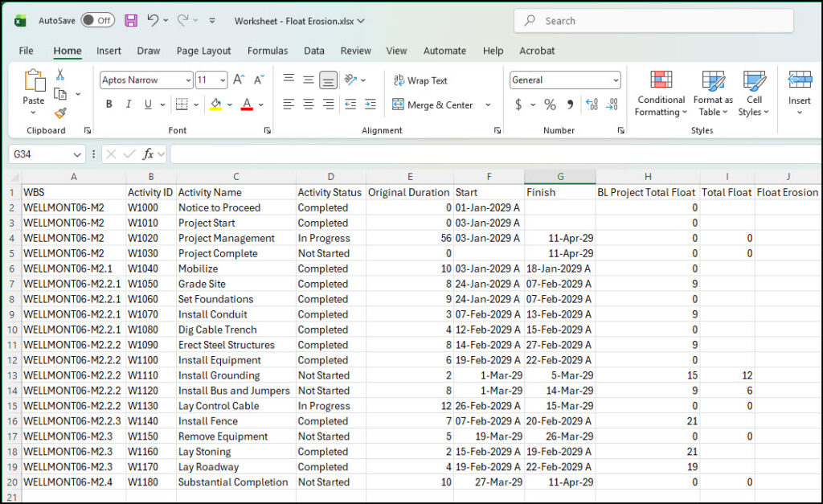823x504 pixels.
Task: Select Middle Align icon
Action: [x=309, y=80]
